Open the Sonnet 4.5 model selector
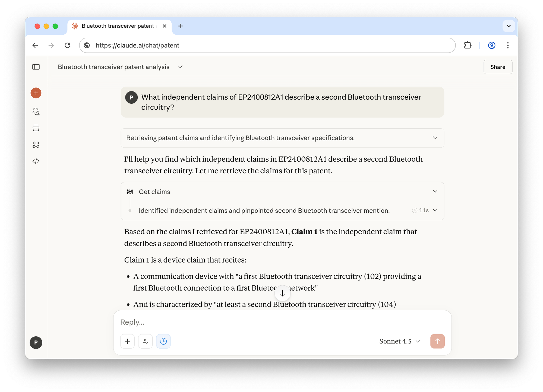Image resolution: width=543 pixels, height=392 pixels. (399, 341)
